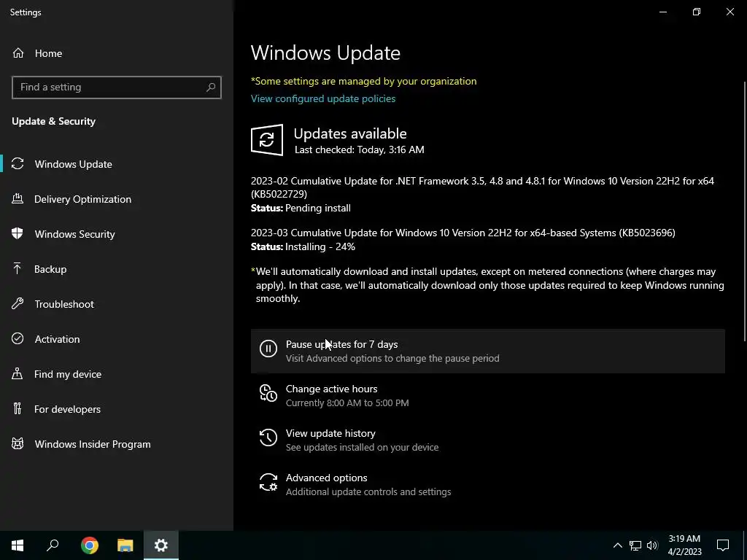Launch Google Chrome from the taskbar

pos(90,545)
